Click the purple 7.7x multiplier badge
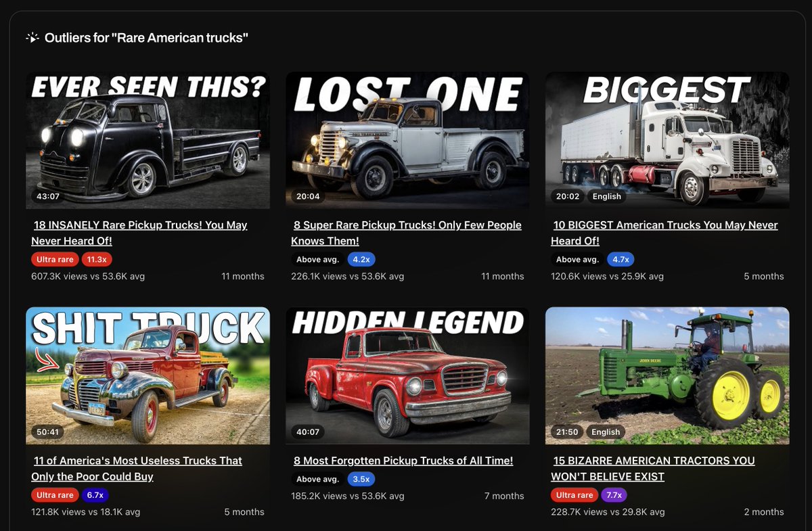The width and height of the screenshot is (812, 531). [614, 494]
